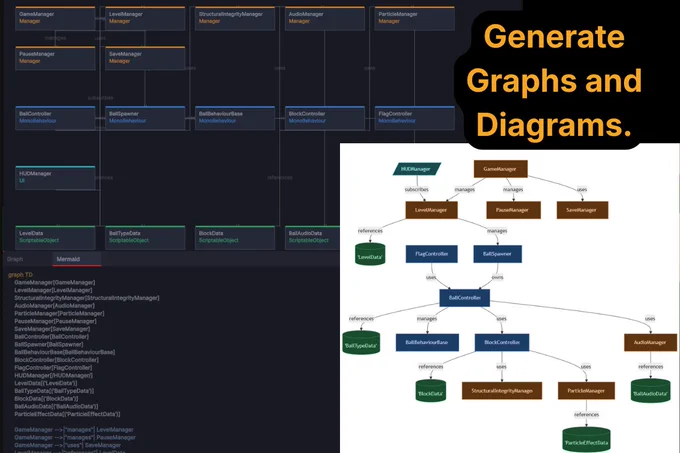Select PauseManager node in white diagram
680x453 pixels.
coord(513,210)
